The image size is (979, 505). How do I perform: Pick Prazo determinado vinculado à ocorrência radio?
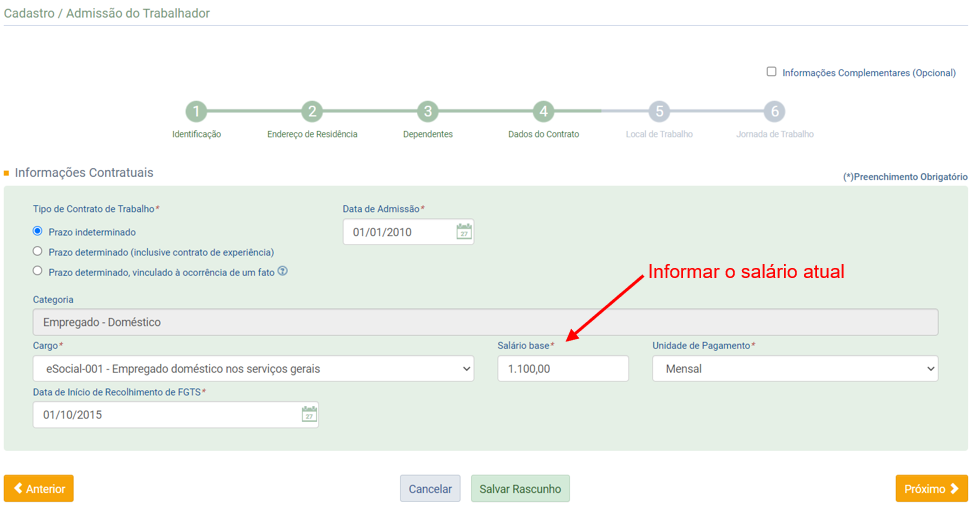tap(37, 271)
